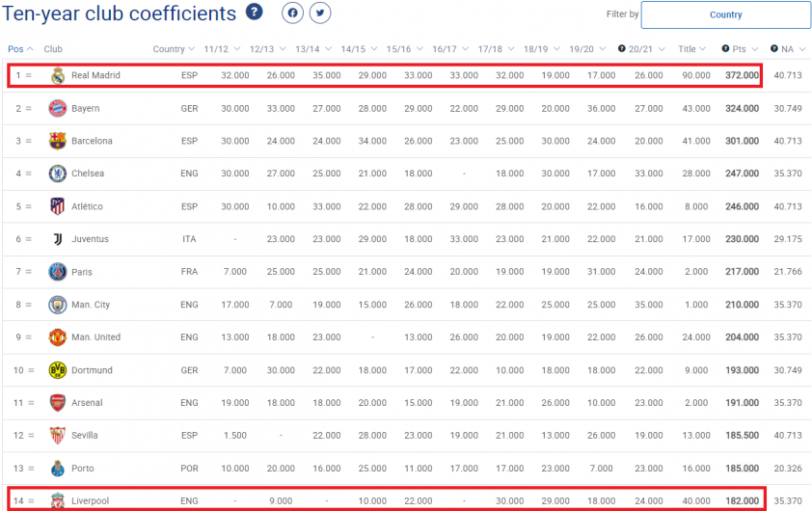The width and height of the screenshot is (812, 511).
Task: Click the Barcelona club crest
Action: 58,141
